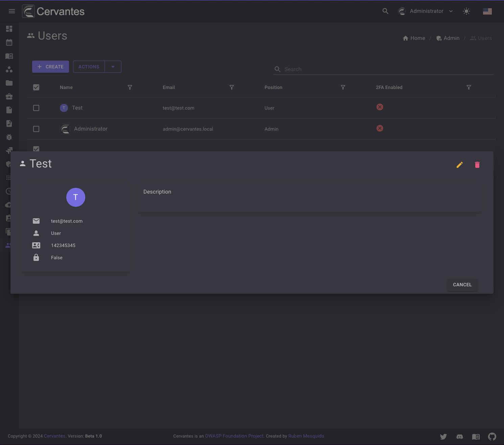Open the filter for 2FA Enabled column

tap(469, 87)
